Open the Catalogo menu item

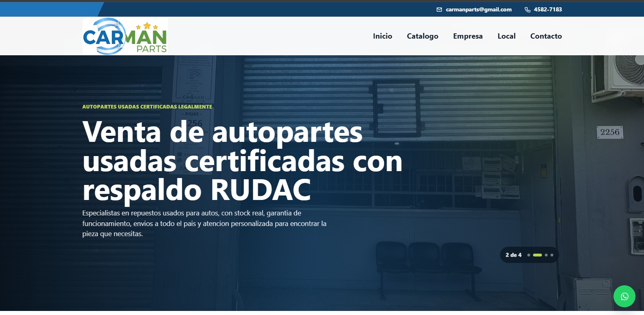(x=422, y=36)
